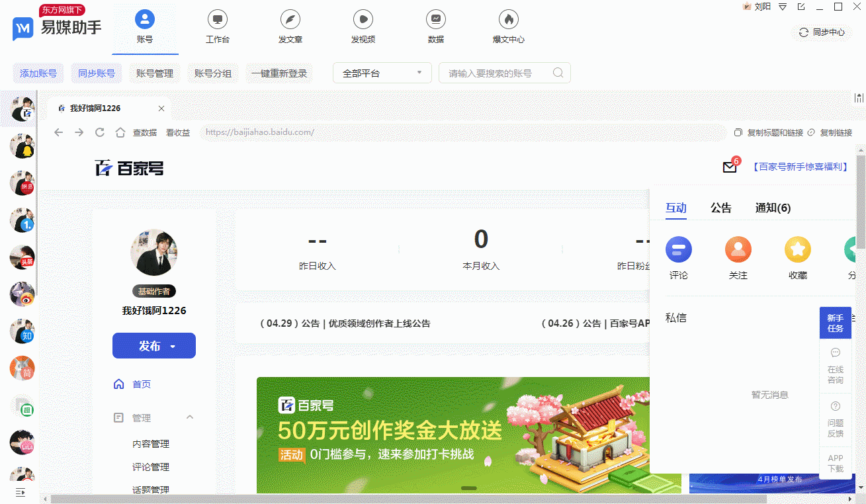Select the Baijiahao account avatar in sidebar
The width and height of the screenshot is (866, 504).
(22, 109)
